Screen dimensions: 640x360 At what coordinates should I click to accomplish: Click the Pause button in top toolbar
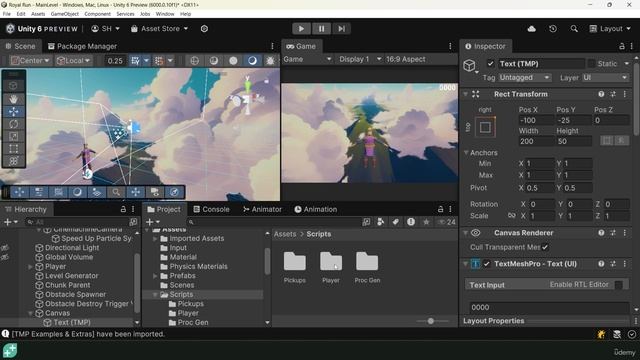tap(321, 29)
